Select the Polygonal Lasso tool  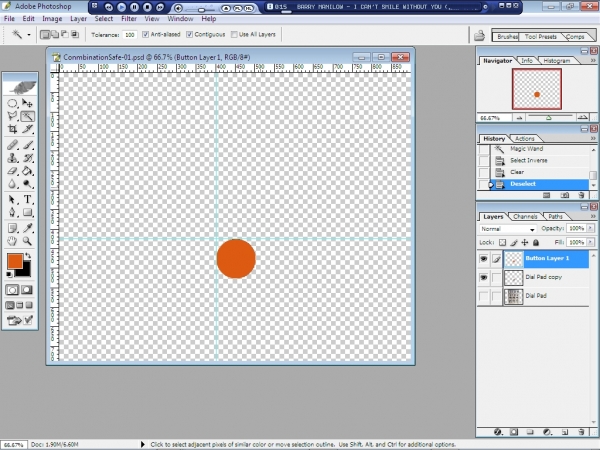(x=12, y=116)
